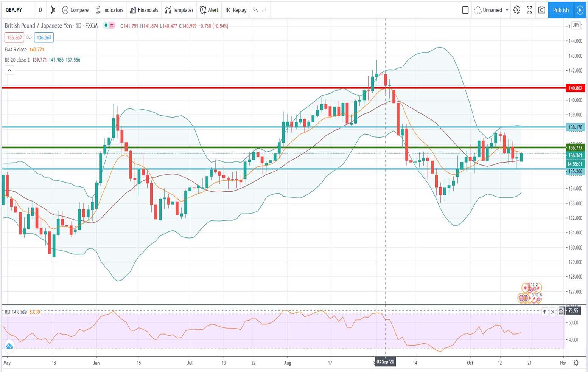Open the Financials panel

click(144, 10)
